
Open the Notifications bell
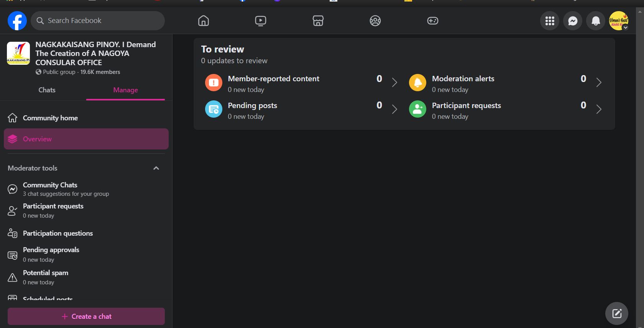(x=596, y=21)
